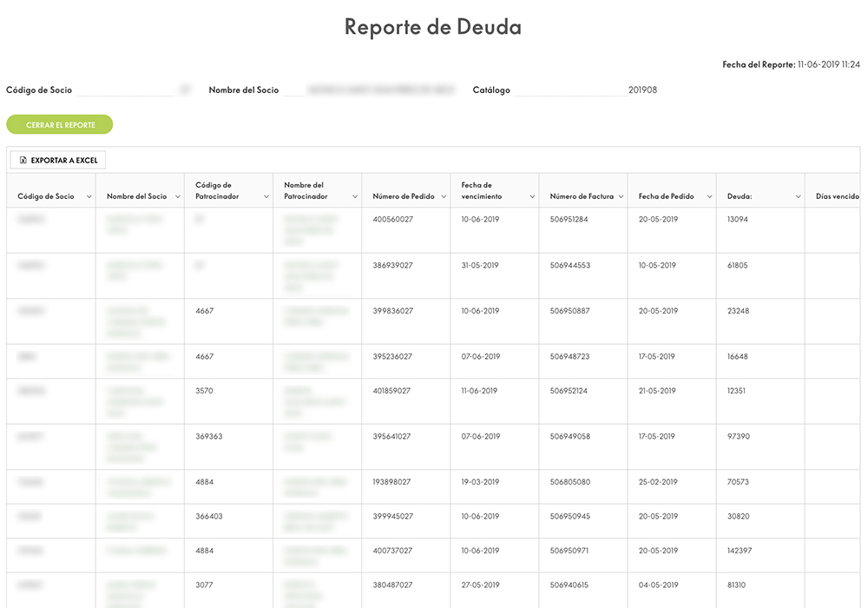Select the debt value 142397 cell
Image resolution: width=868 pixels, height=608 pixels.
click(740, 552)
